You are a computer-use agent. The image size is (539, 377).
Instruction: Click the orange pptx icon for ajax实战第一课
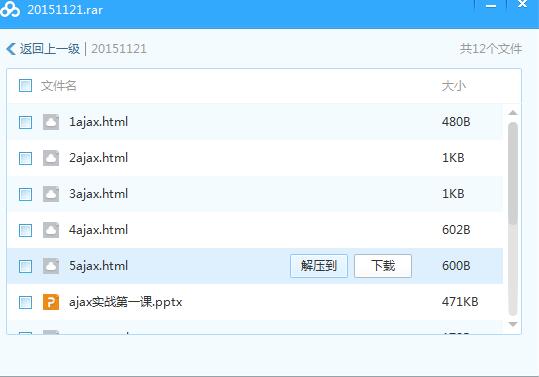pyautogui.click(x=51, y=302)
